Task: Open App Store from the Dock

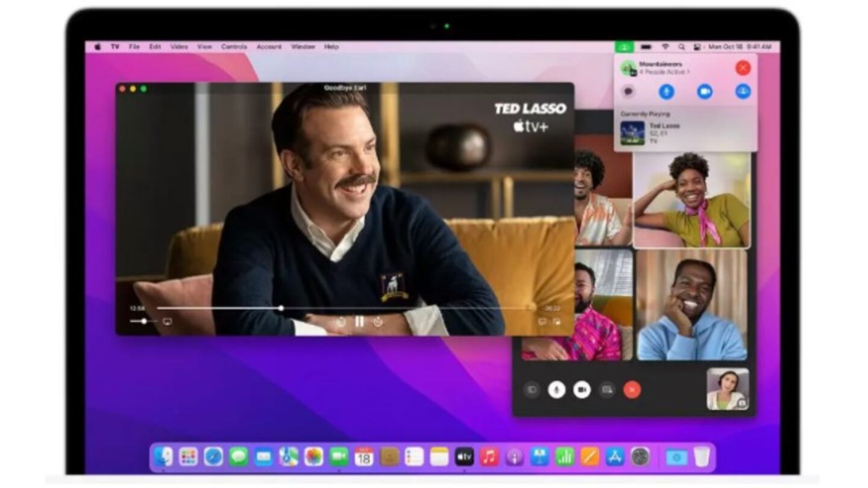Action: click(615, 457)
